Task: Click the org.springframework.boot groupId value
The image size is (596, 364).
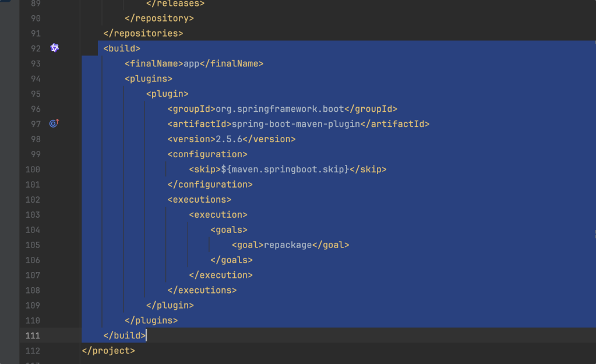Action: coord(280,109)
